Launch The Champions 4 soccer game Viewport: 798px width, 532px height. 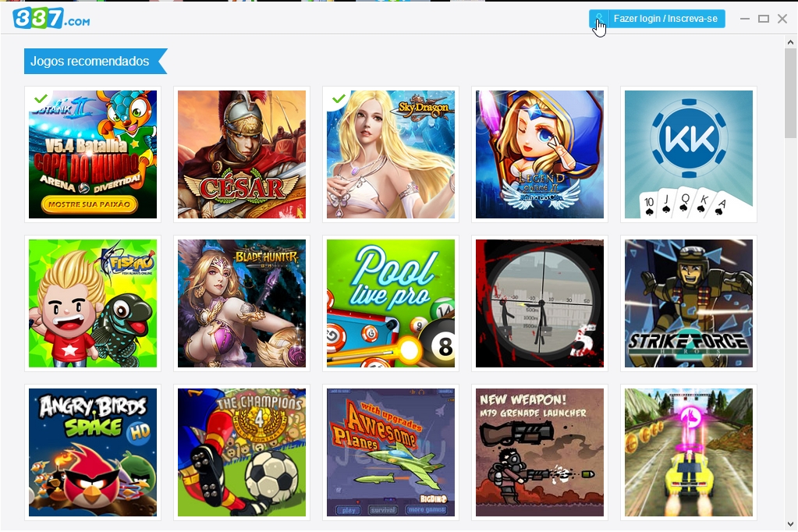pos(242,452)
